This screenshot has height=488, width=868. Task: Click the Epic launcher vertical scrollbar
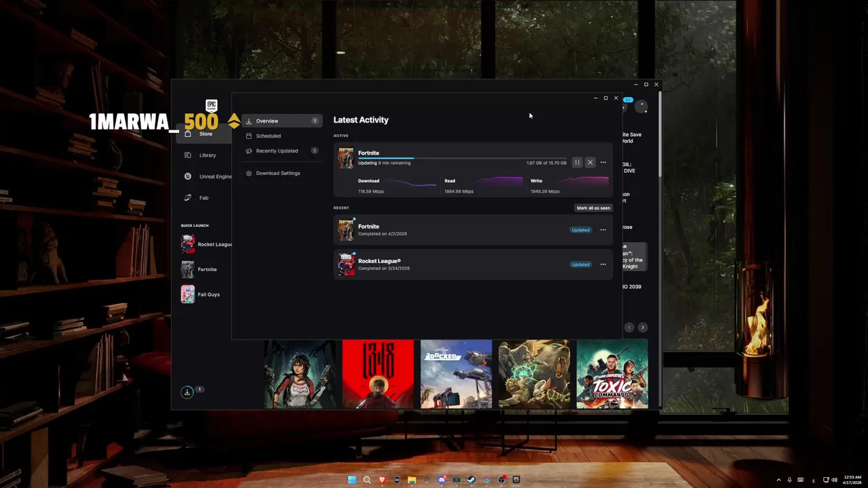tap(659, 136)
